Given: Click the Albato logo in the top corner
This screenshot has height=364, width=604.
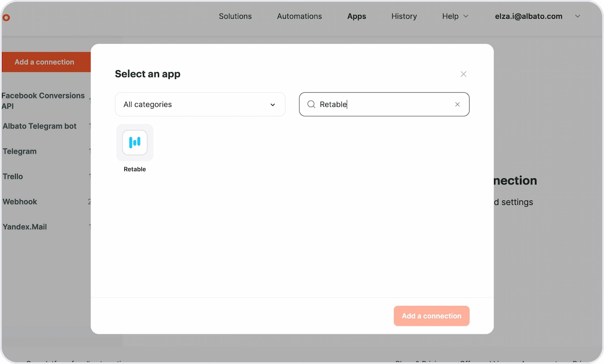Looking at the screenshot, I should click(x=6, y=18).
